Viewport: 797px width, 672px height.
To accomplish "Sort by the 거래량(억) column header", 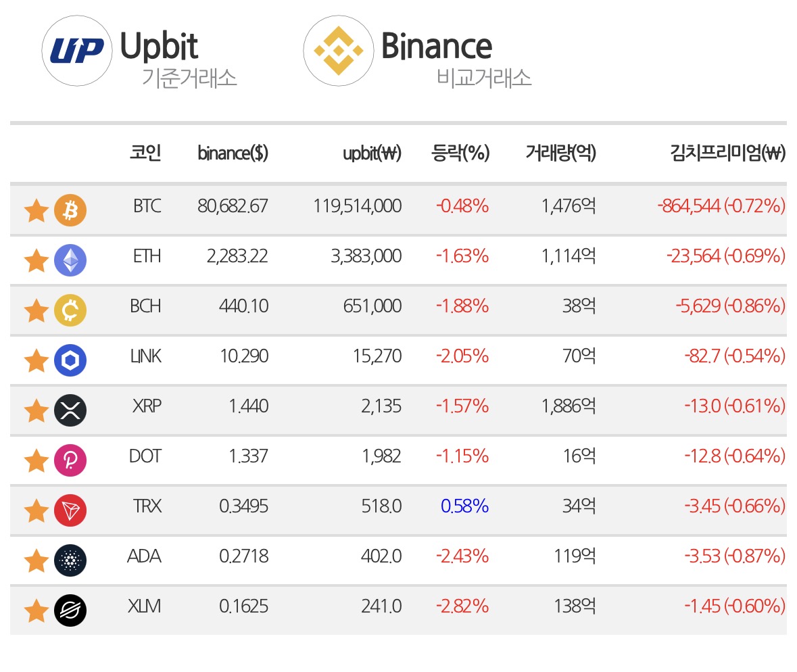I will pyautogui.click(x=560, y=153).
